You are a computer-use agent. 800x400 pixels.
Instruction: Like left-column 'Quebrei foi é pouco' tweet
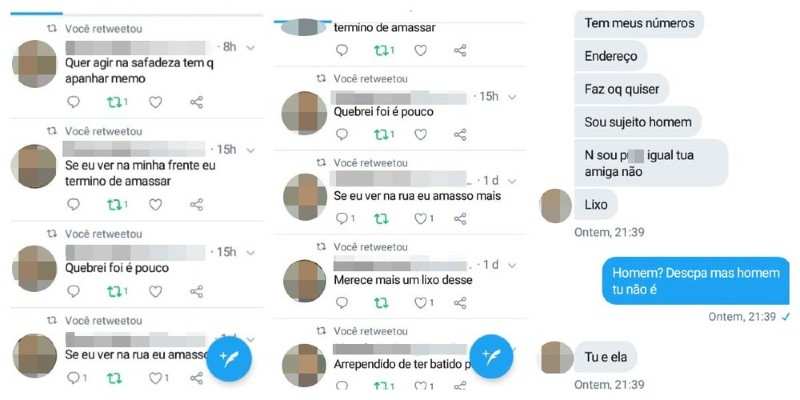point(156,291)
